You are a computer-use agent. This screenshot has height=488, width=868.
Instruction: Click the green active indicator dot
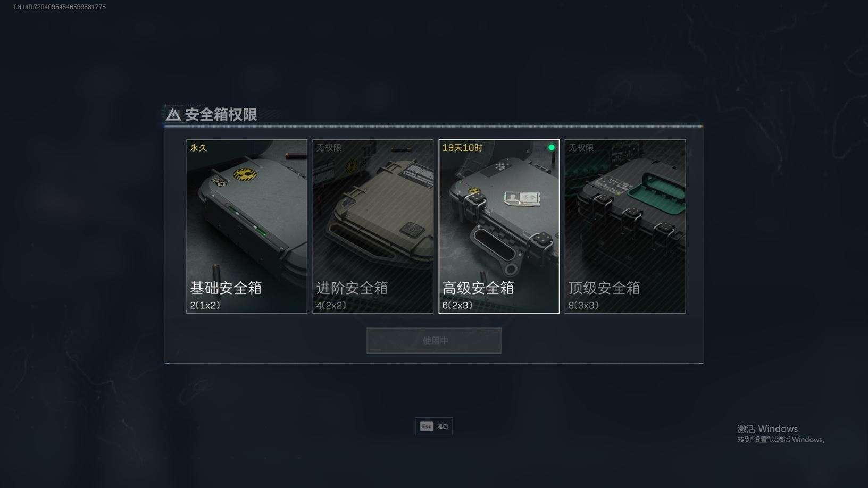coord(552,147)
